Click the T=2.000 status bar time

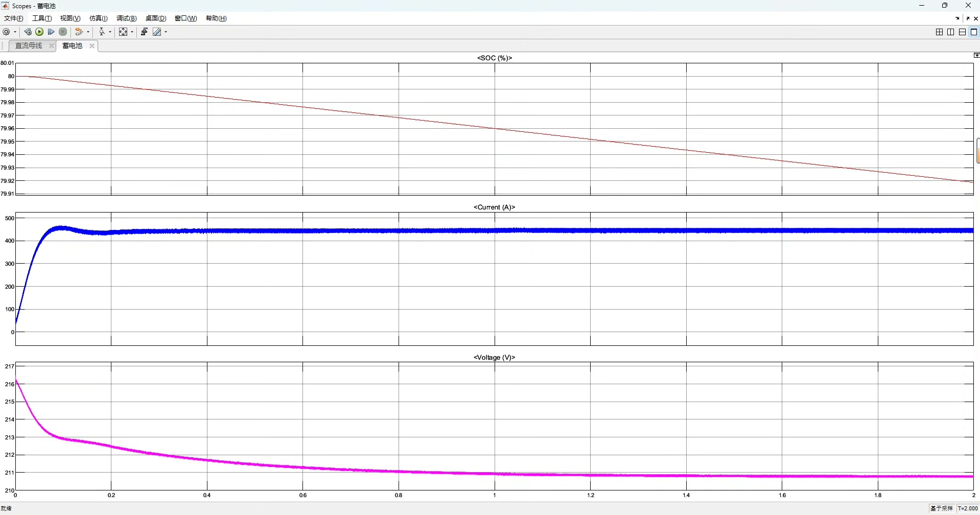pos(968,508)
